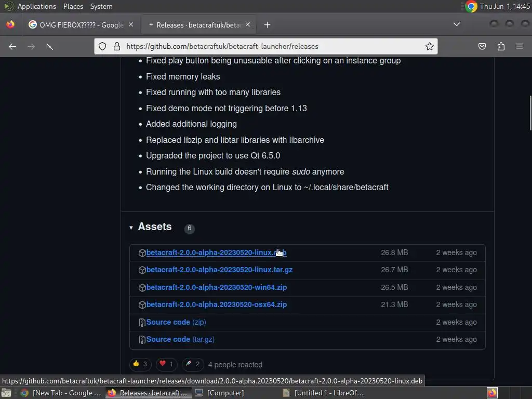The height and width of the screenshot is (399, 532).
Task: Click the Firefox logo icon in tab bar
Action: pos(10,24)
